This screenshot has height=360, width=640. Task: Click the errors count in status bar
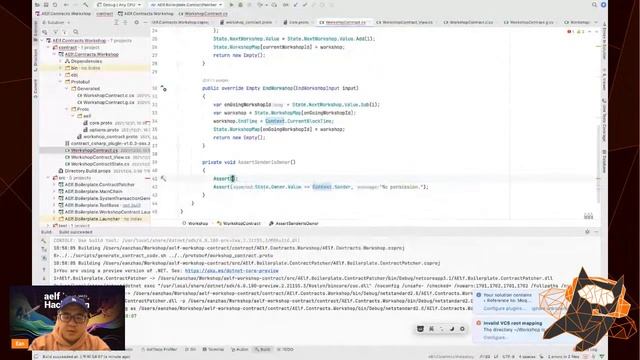click(x=563, y=357)
